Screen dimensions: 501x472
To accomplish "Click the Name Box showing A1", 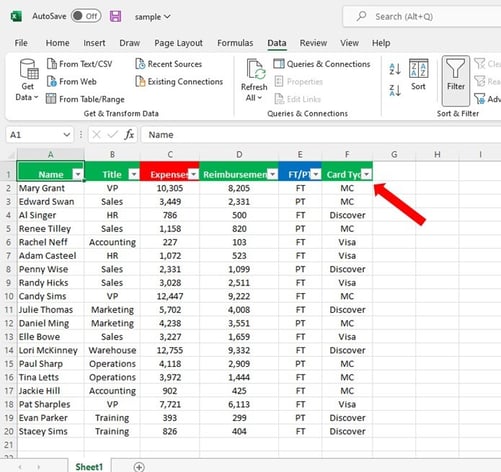I will pyautogui.click(x=34, y=135).
